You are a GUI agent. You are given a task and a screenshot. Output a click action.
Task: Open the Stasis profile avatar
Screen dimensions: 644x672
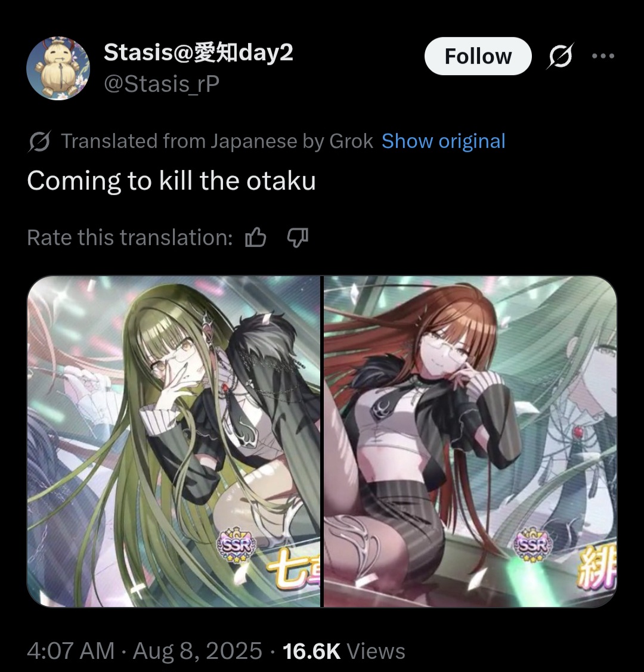[58, 68]
